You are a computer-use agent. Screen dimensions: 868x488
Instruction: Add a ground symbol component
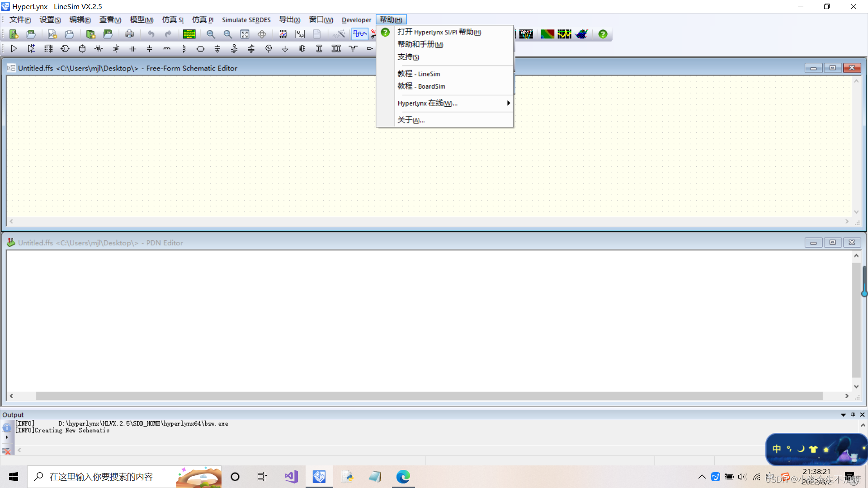[285, 49]
